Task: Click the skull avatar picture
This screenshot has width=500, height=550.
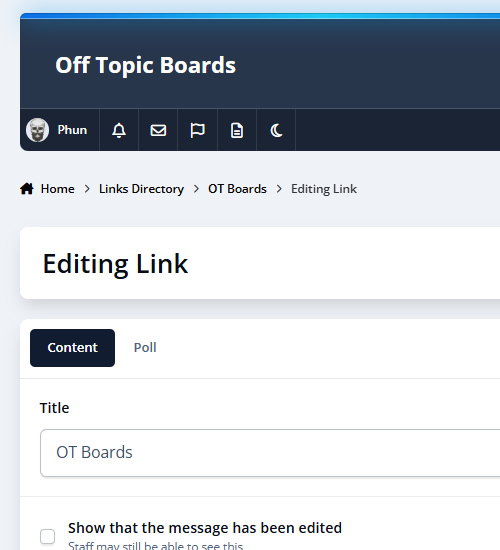Action: pyautogui.click(x=37, y=130)
